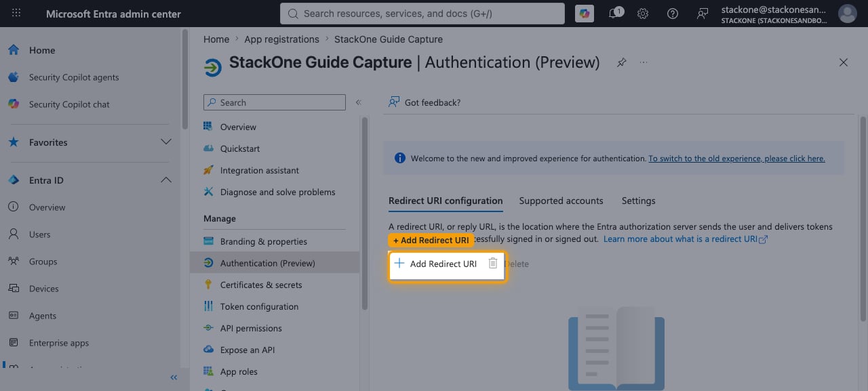Click Add Redirect URI button
Viewport: 868px width, 391px height.
pos(436,264)
